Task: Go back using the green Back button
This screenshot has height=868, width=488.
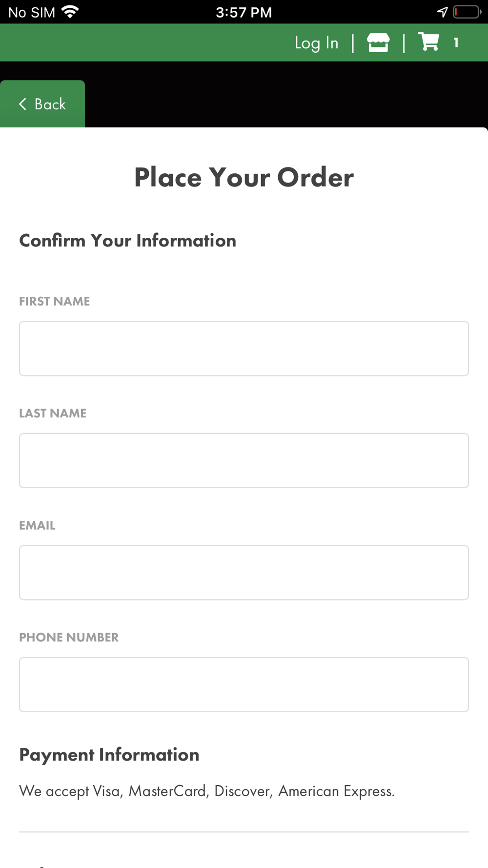Action: pyautogui.click(x=42, y=104)
